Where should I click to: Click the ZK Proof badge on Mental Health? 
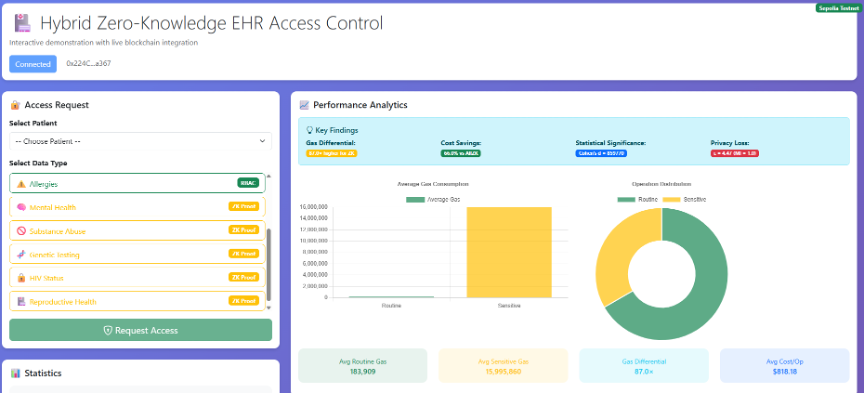[244, 207]
